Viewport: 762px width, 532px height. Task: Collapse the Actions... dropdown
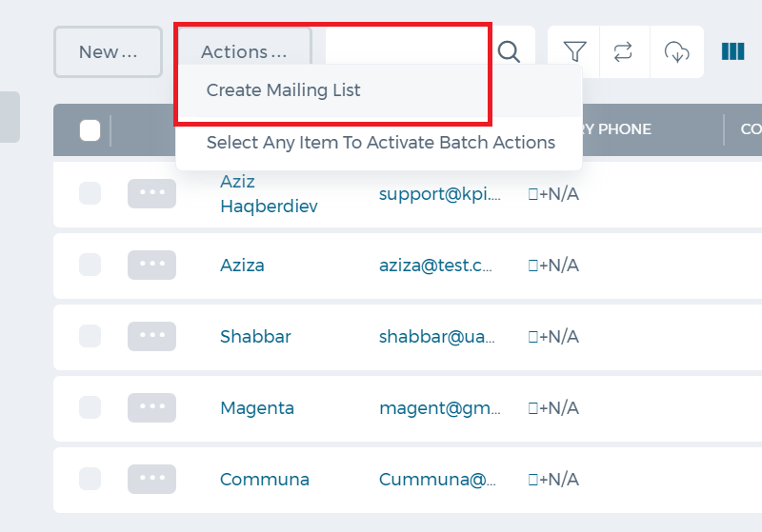[244, 52]
